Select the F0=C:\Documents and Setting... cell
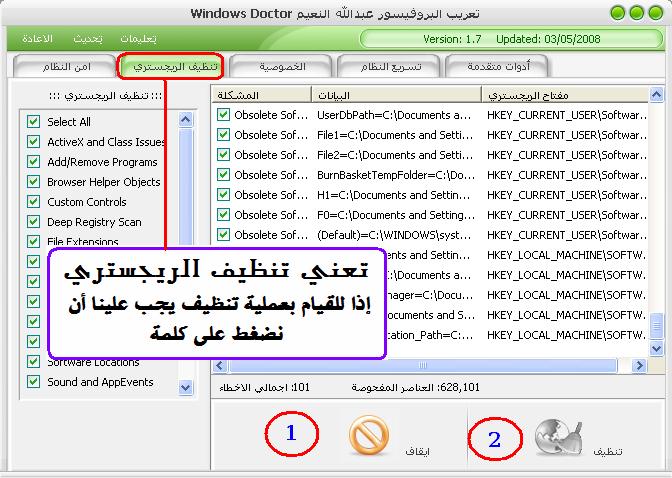Screen dimensions: 672x478 point(396,215)
